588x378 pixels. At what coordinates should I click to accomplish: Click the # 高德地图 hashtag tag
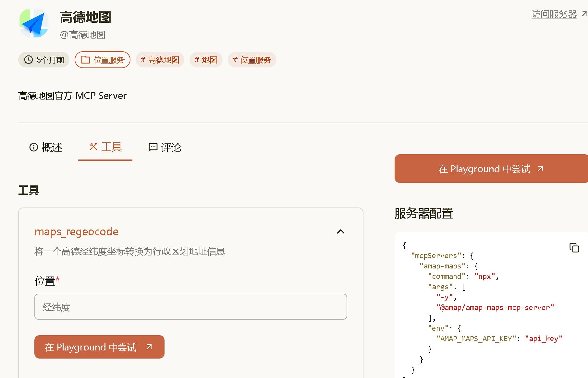pos(160,60)
